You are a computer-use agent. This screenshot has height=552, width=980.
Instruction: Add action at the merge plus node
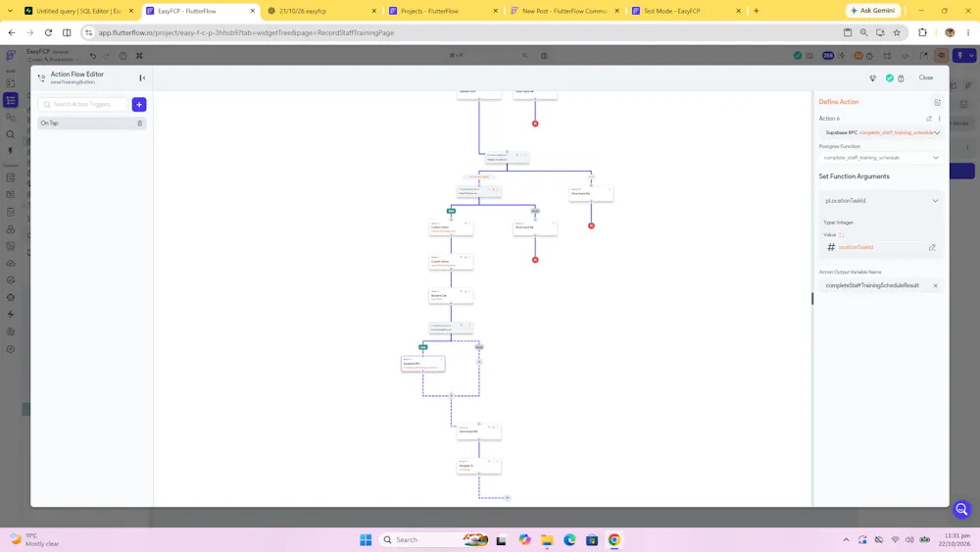click(x=451, y=395)
